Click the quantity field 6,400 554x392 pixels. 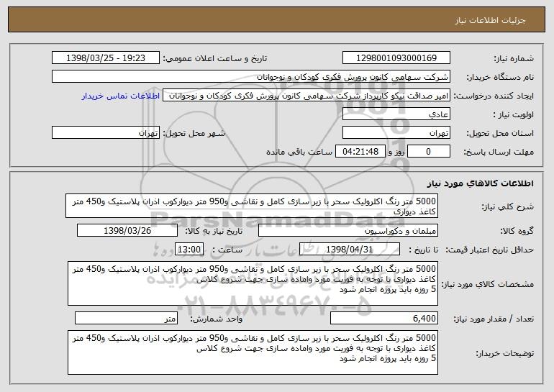pos(384,318)
